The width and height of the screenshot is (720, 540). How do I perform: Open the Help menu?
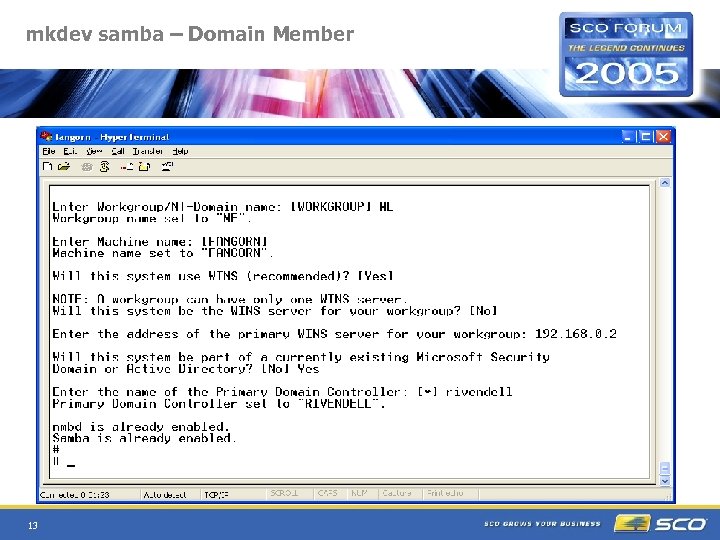click(180, 151)
